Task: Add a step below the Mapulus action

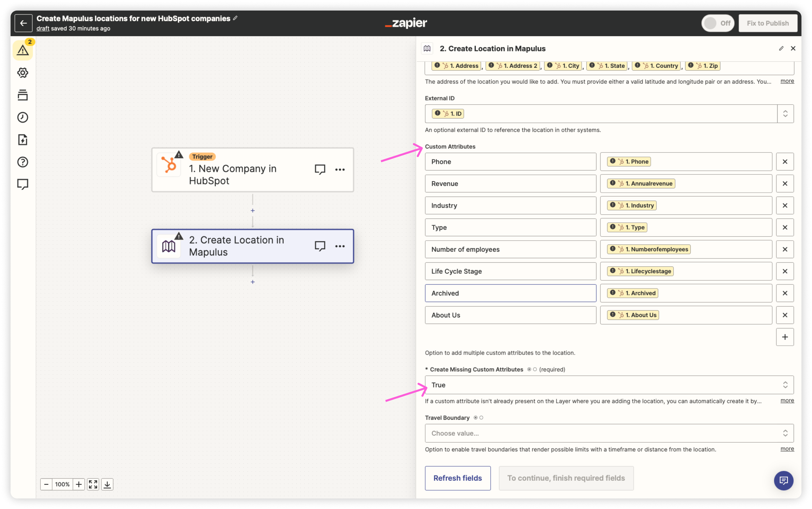Action: [x=253, y=282]
